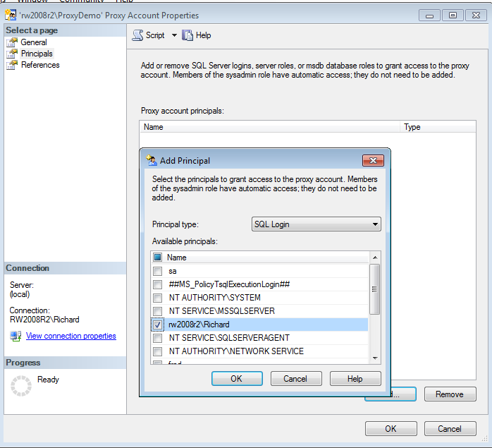Image resolution: width=492 pixels, height=448 pixels.
Task: Check the NT SERVICE\MSSQLSERVER checkbox
Action: 157,311
